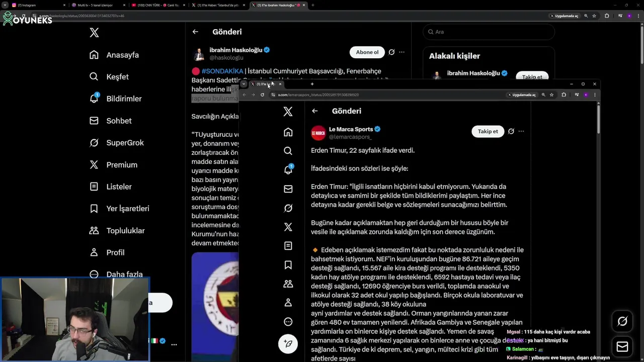Open more options on Le Marca Sports post
644x362 pixels.
pos(521,131)
